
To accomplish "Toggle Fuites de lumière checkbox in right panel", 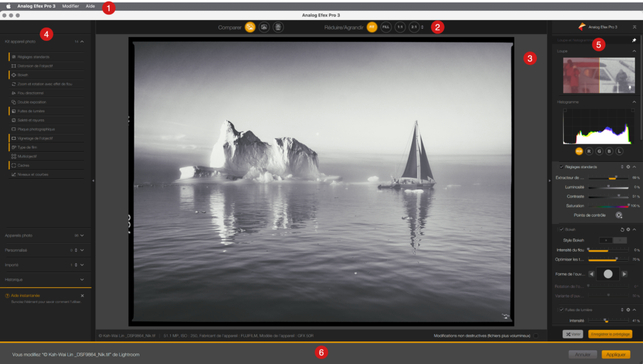I will [x=561, y=310].
